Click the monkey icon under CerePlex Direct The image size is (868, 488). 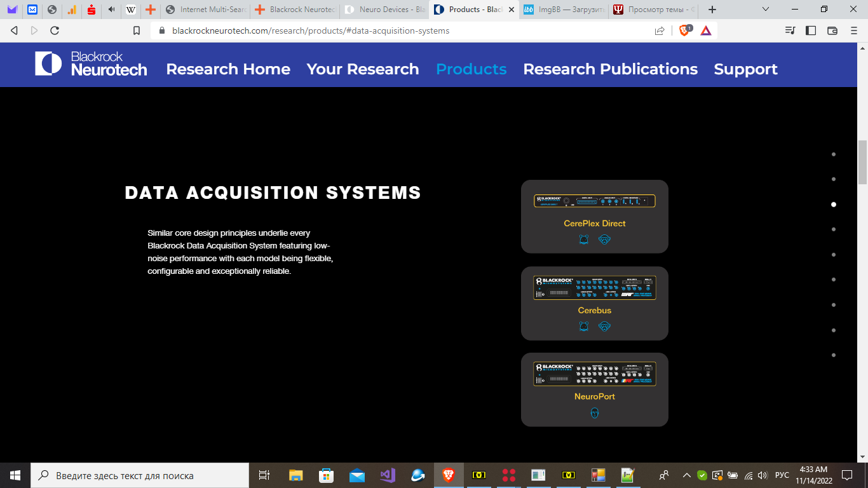(604, 240)
